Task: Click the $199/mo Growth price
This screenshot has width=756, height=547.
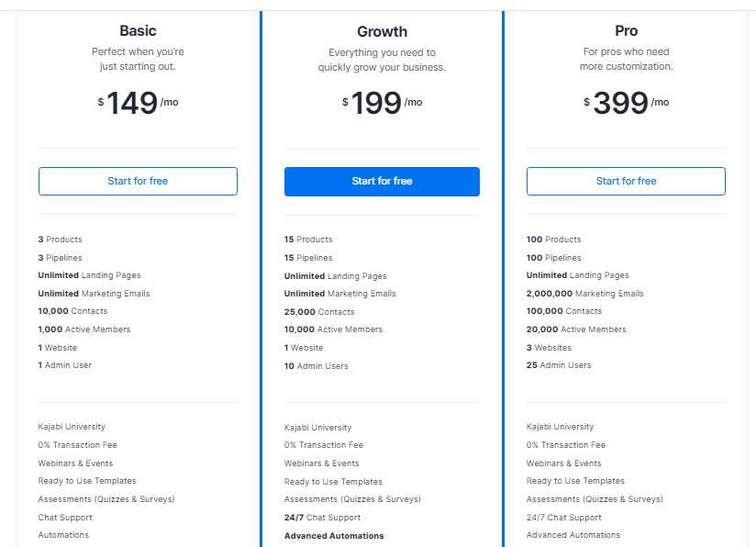Action: pos(382,103)
